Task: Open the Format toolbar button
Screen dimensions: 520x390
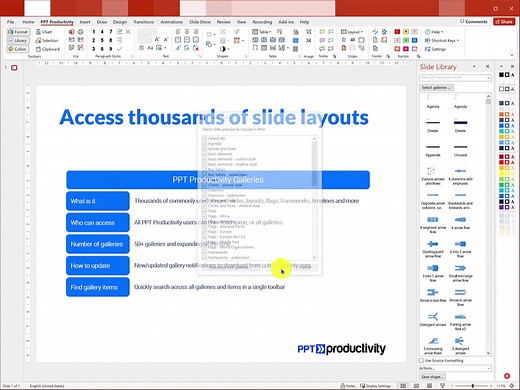Action: [18, 32]
